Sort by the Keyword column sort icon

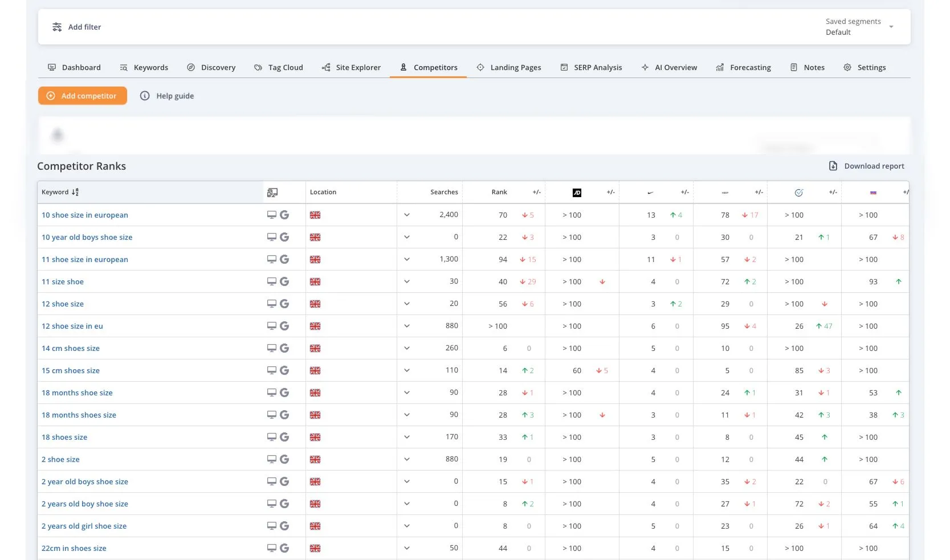coord(75,192)
